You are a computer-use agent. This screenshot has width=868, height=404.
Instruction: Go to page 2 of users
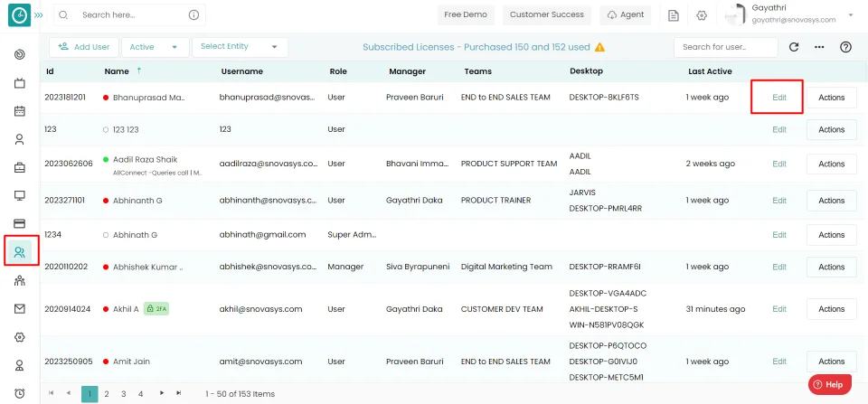107,393
